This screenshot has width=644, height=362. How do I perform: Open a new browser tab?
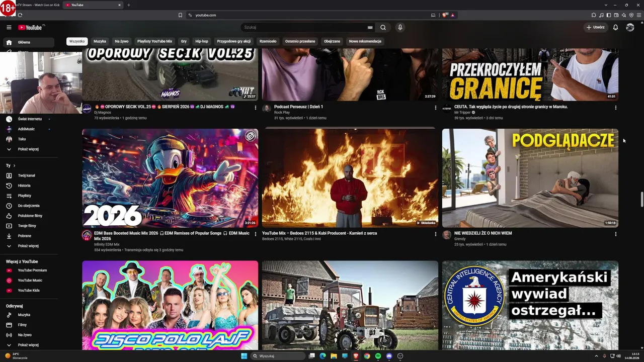tap(128, 5)
